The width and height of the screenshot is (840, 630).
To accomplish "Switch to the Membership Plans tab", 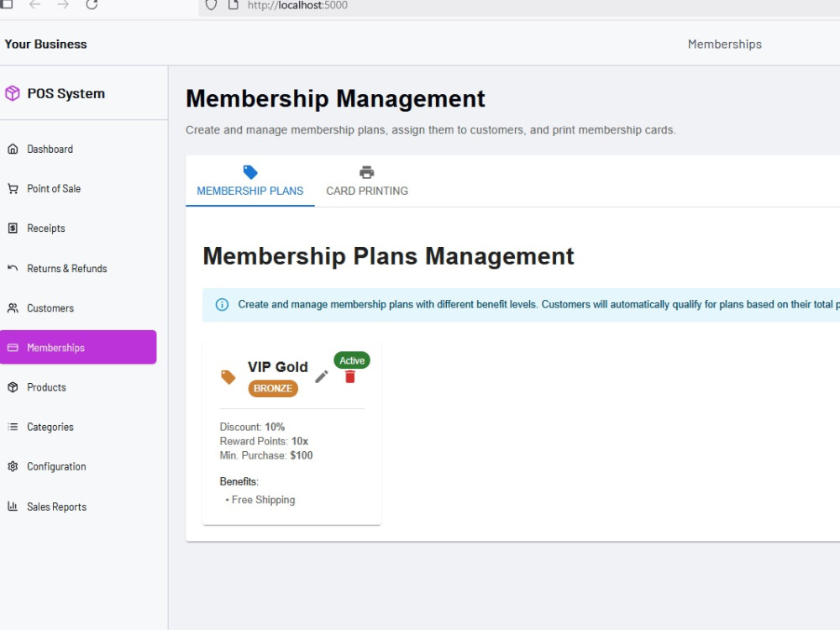I will tap(250, 181).
